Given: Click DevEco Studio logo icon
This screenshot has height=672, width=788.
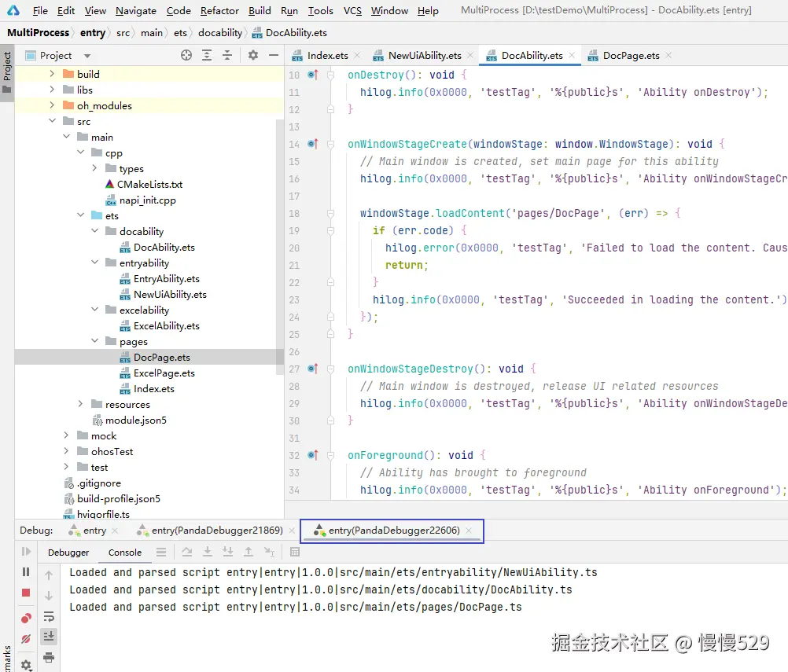Looking at the screenshot, I should (13, 10).
